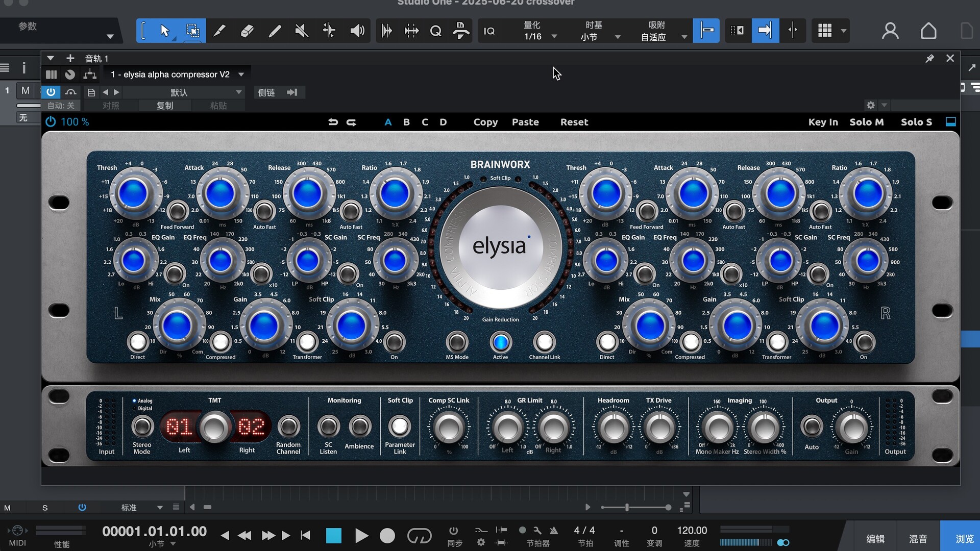
Task: Open the routing channel editor icon
Action: click(x=90, y=74)
